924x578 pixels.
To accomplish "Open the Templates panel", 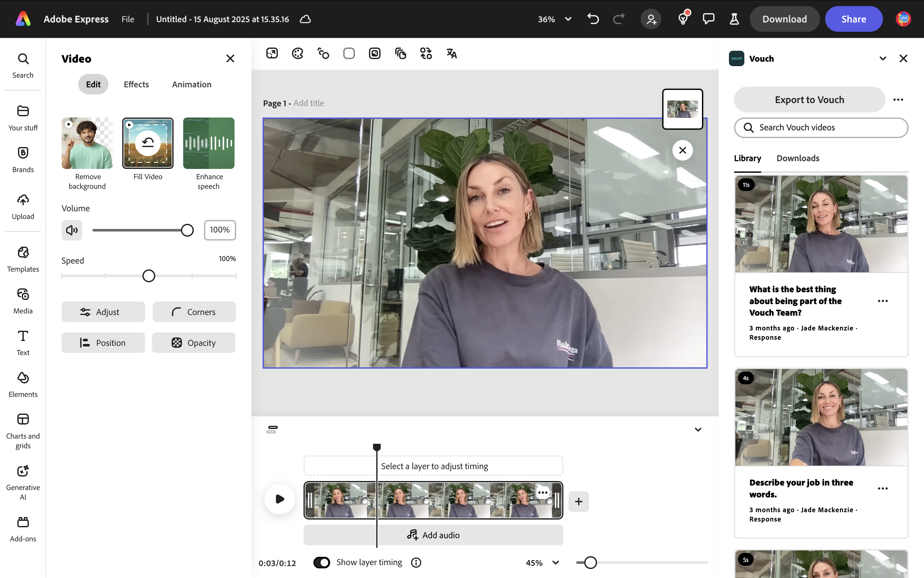I will pyautogui.click(x=23, y=259).
